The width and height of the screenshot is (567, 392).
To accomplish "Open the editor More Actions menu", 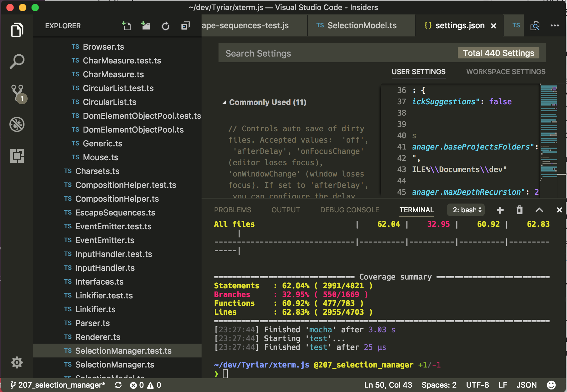I will (x=554, y=25).
